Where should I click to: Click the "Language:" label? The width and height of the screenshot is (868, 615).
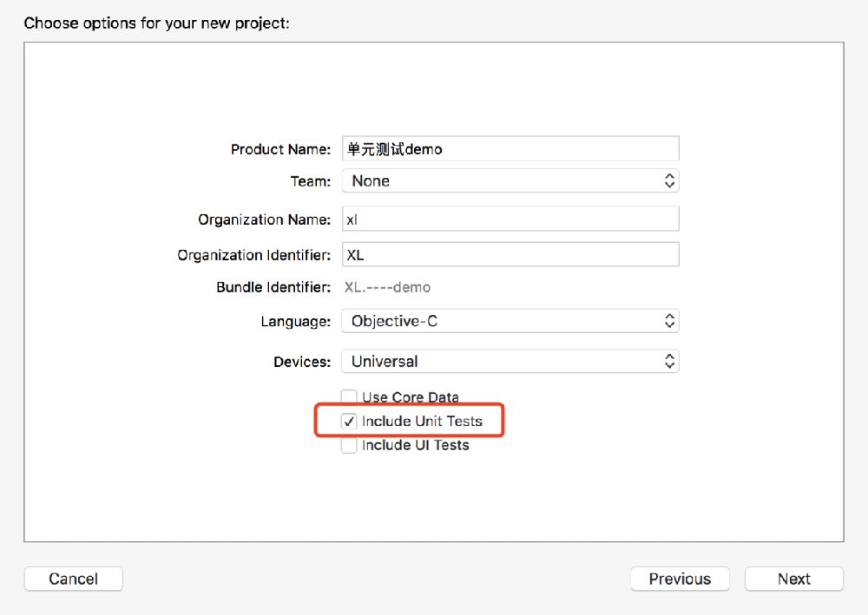coord(295,321)
